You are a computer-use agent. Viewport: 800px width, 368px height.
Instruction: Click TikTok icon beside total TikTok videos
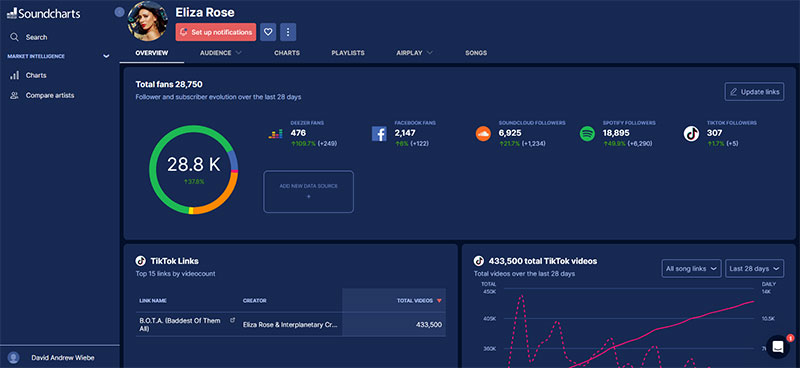(479, 261)
